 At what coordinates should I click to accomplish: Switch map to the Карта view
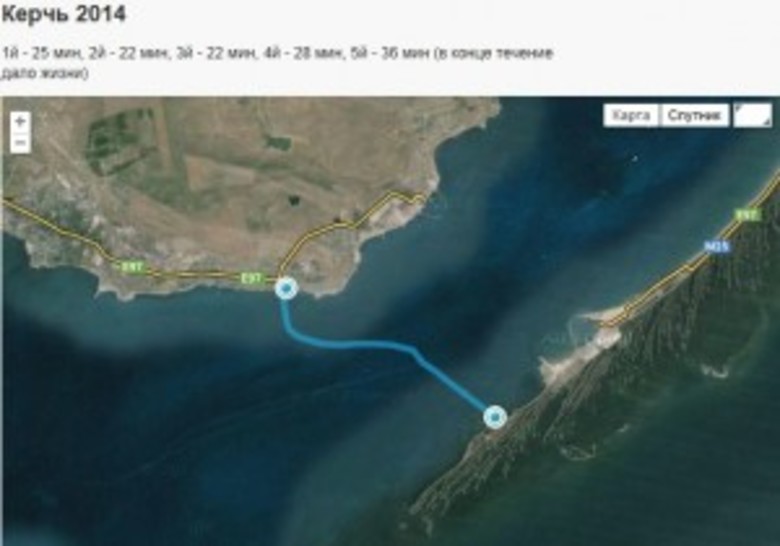tap(631, 115)
